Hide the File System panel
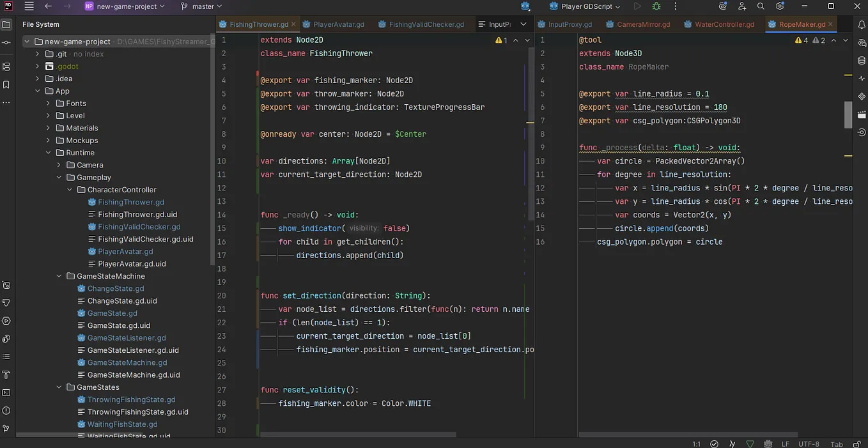 coord(6,24)
